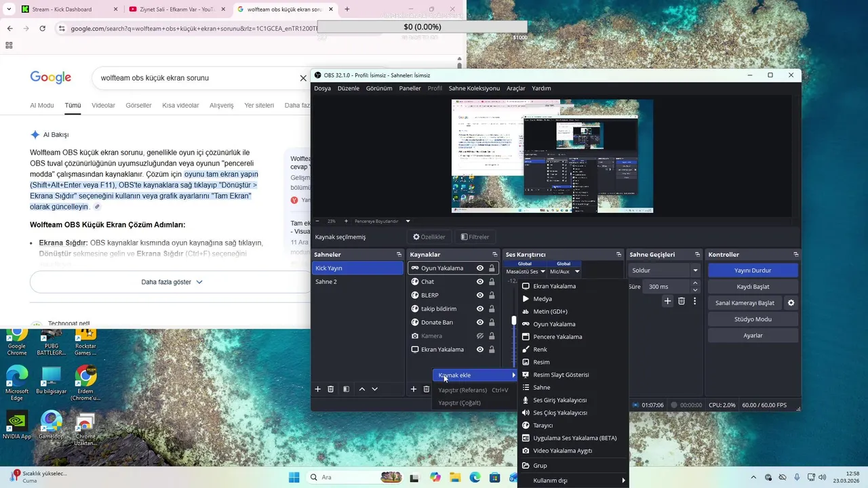Open scene filters icon in Sahneler toolbar
Screen dimensions: 868x488
[346, 389]
